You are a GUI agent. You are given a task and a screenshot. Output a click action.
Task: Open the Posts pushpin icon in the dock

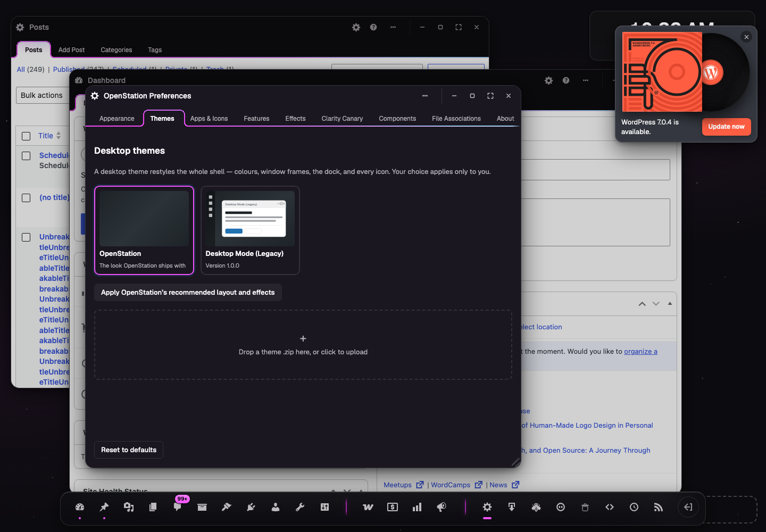[x=104, y=507]
